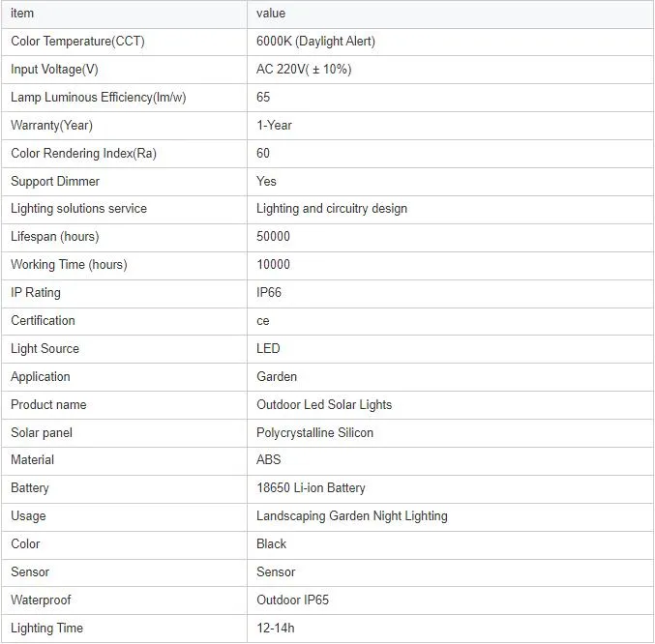
Task: Select the 'Outdoor Led Solar Lights' value
Action: (x=324, y=405)
